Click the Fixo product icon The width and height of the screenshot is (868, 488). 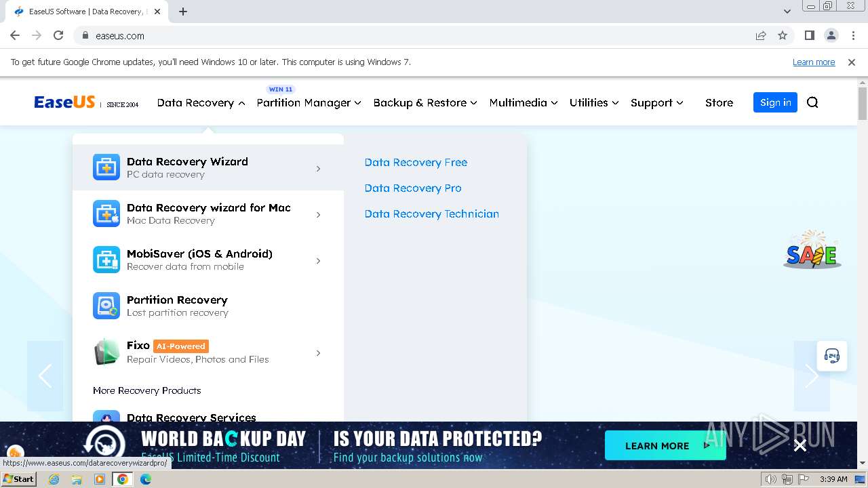pyautogui.click(x=106, y=352)
